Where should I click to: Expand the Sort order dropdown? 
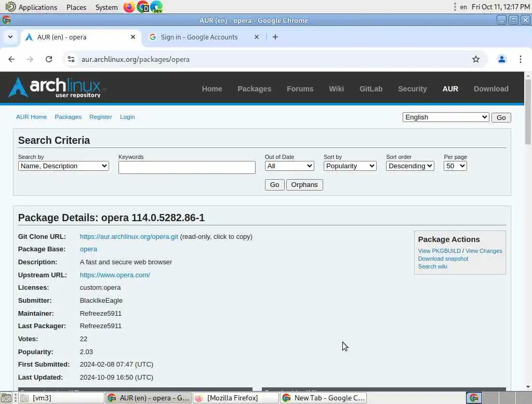(x=410, y=166)
